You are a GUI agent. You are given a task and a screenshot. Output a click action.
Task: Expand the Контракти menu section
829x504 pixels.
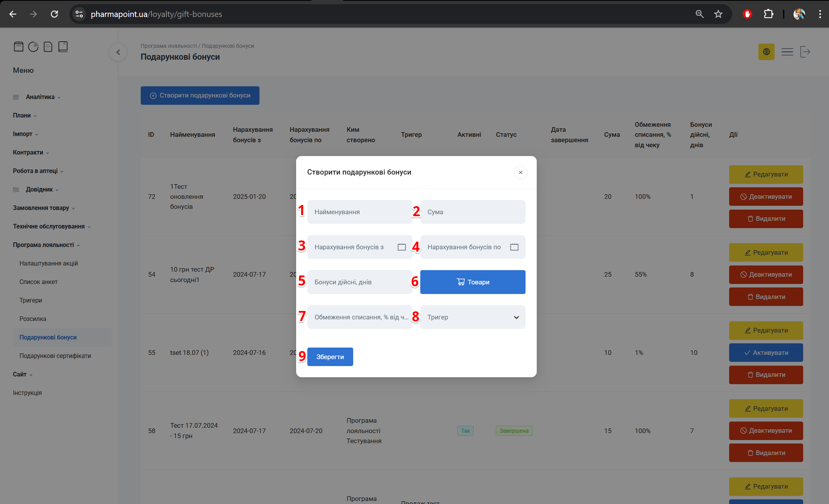click(x=31, y=153)
